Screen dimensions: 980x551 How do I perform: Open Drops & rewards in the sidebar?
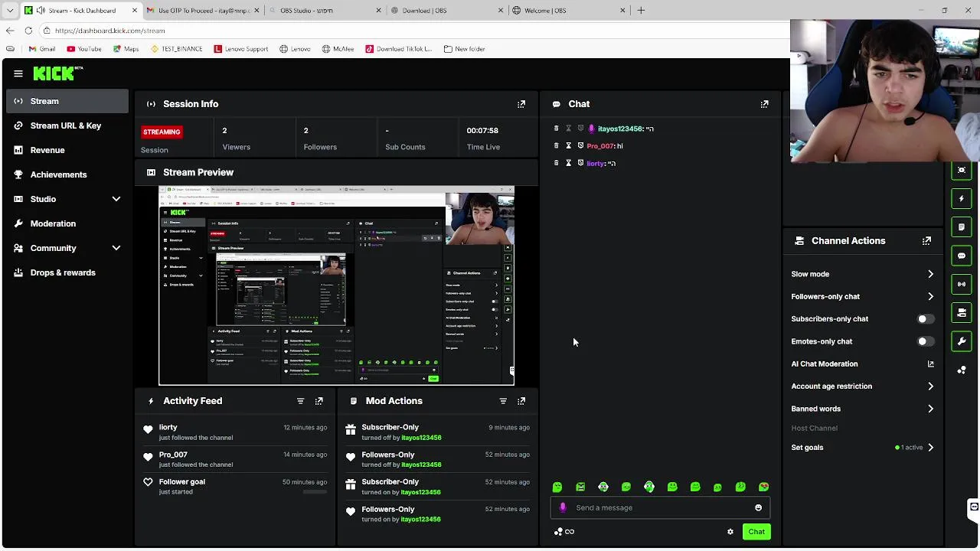tap(67, 272)
